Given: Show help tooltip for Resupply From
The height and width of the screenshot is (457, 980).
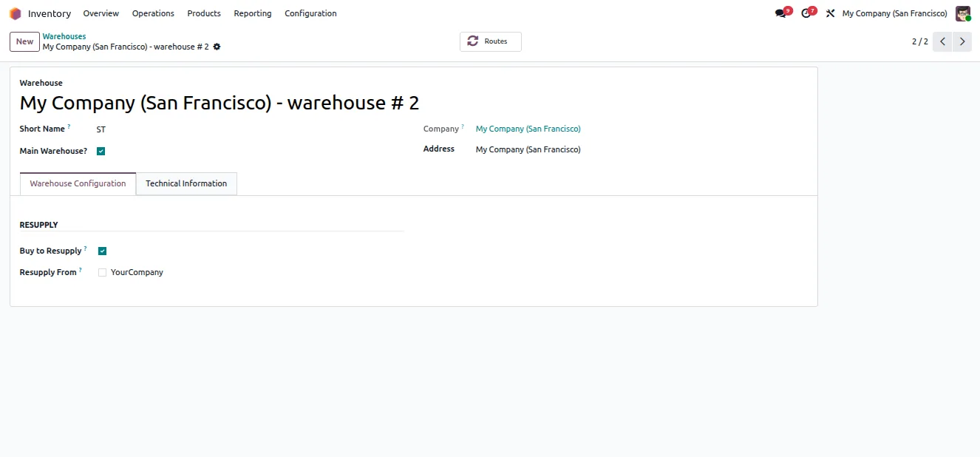Looking at the screenshot, I should click(81, 270).
